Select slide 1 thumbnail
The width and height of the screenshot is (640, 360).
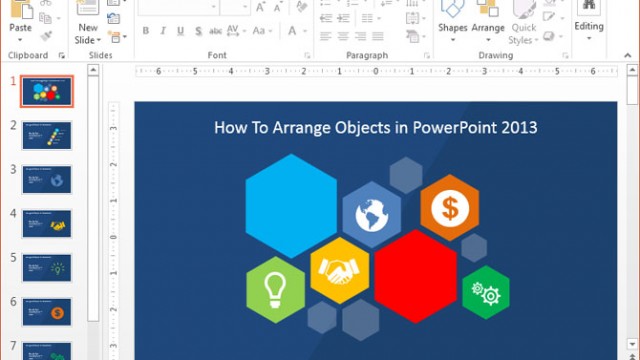pos(47,91)
